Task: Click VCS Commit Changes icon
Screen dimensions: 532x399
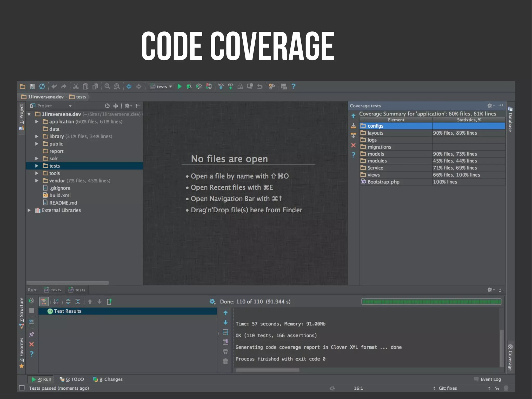Action: 231,87
